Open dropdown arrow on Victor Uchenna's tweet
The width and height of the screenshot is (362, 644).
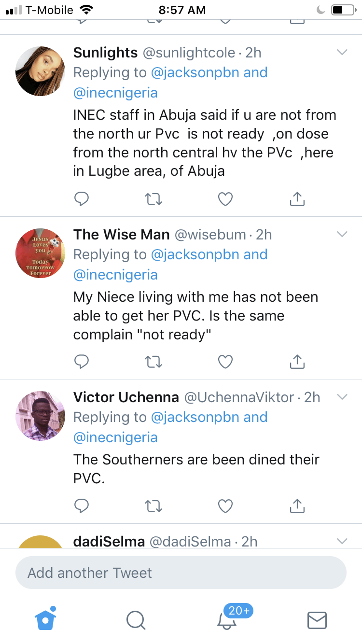click(x=342, y=397)
